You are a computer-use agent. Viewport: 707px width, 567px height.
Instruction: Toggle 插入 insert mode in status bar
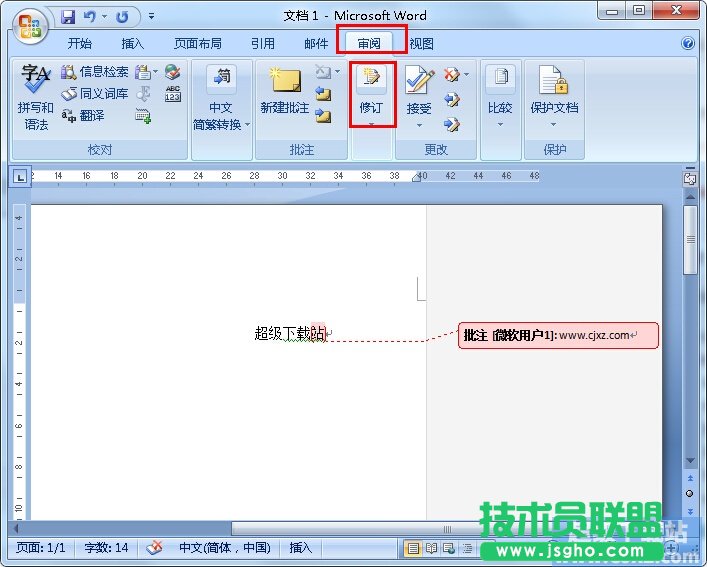coord(301,548)
